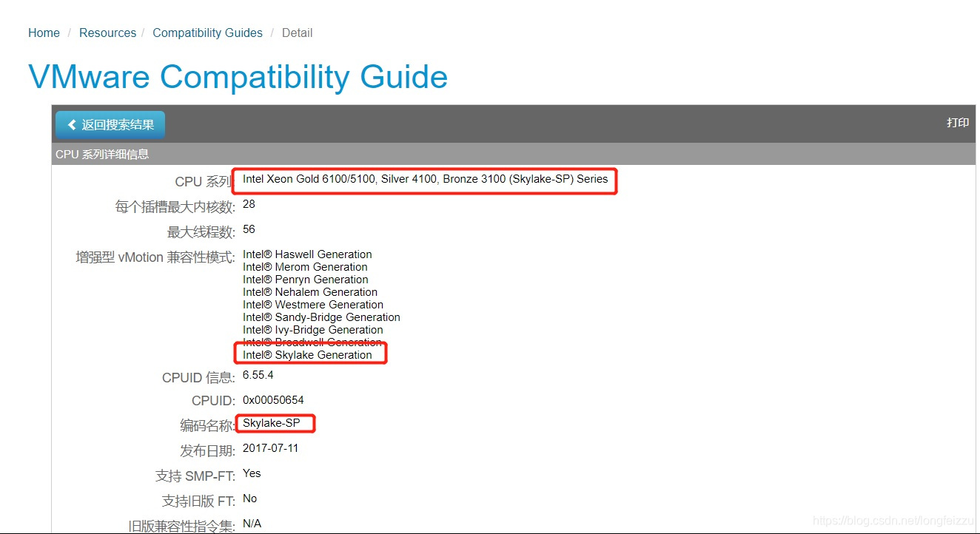Click the CPUID 信息 label
980x534 pixels.
(x=198, y=378)
